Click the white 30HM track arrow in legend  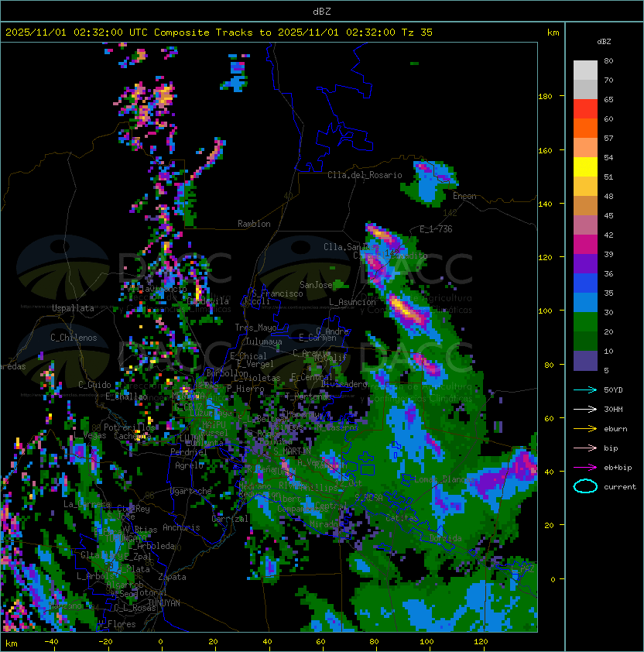pos(585,409)
